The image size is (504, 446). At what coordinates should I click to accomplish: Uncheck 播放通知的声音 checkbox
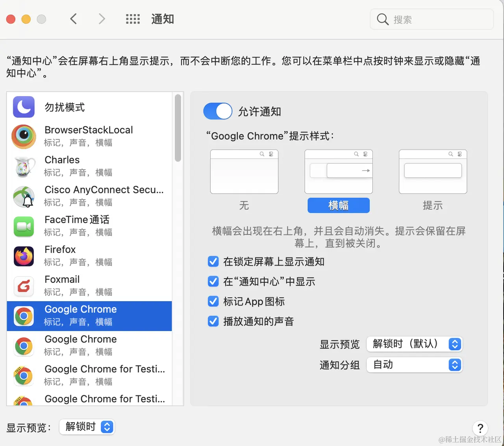pos(213,321)
